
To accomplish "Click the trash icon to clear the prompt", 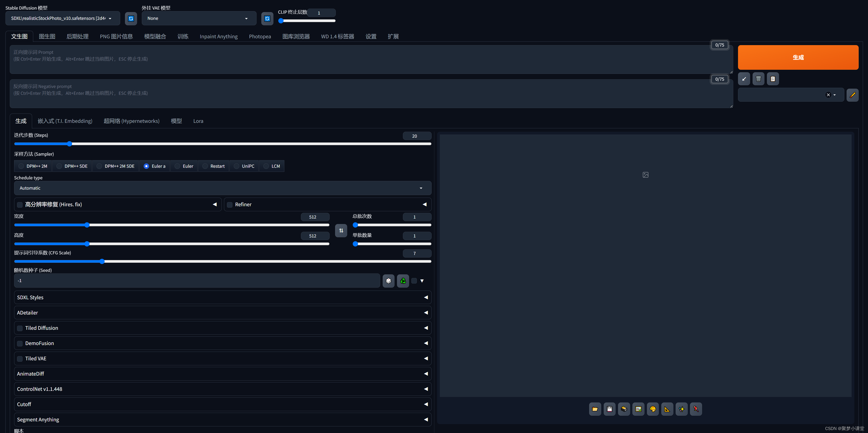I will (758, 79).
